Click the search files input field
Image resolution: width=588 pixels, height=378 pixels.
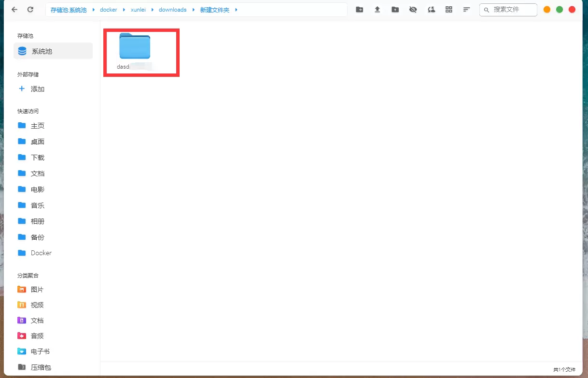click(x=513, y=10)
